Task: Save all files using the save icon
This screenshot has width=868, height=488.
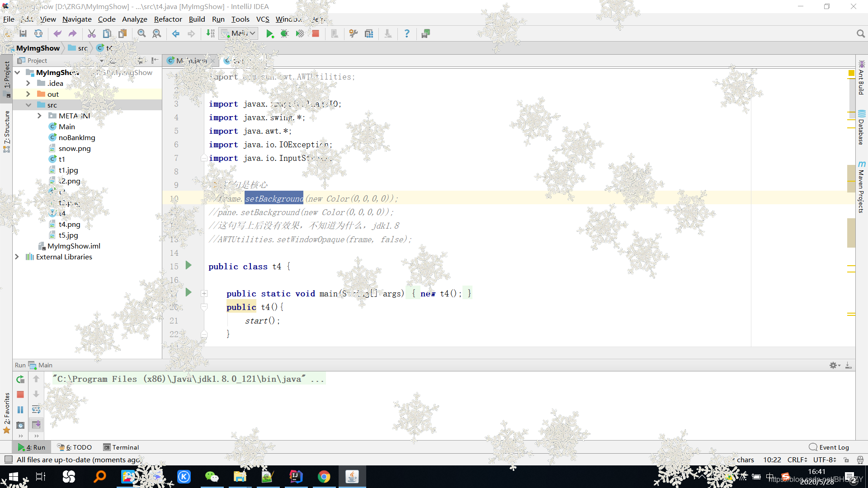Action: [23, 33]
